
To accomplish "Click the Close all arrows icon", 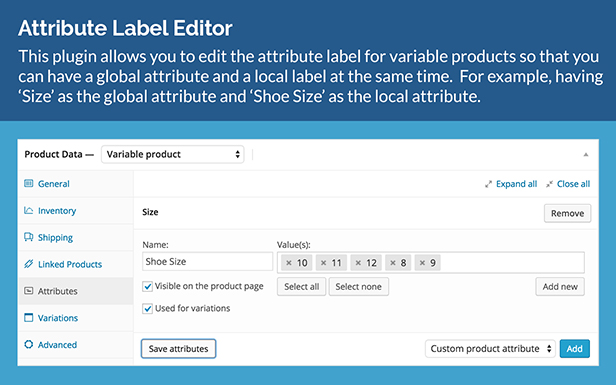I will pos(550,184).
